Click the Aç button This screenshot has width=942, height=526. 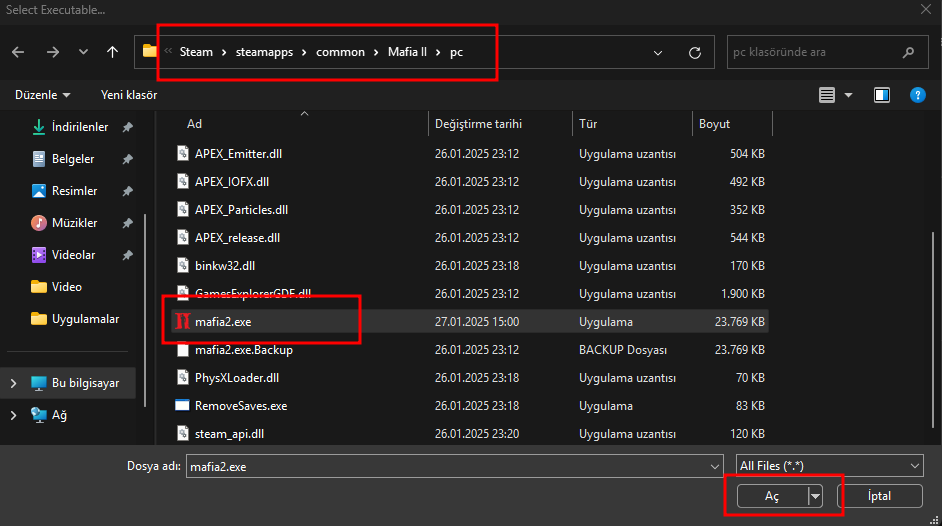coord(772,496)
